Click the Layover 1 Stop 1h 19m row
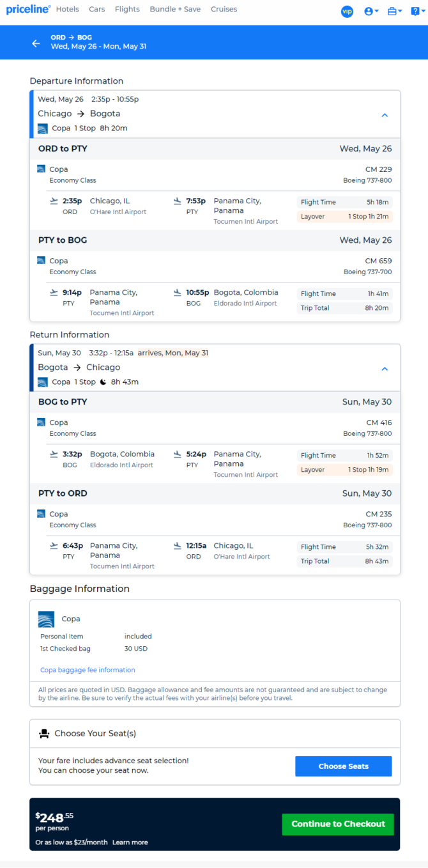The width and height of the screenshot is (428, 868). pyautogui.click(x=345, y=470)
